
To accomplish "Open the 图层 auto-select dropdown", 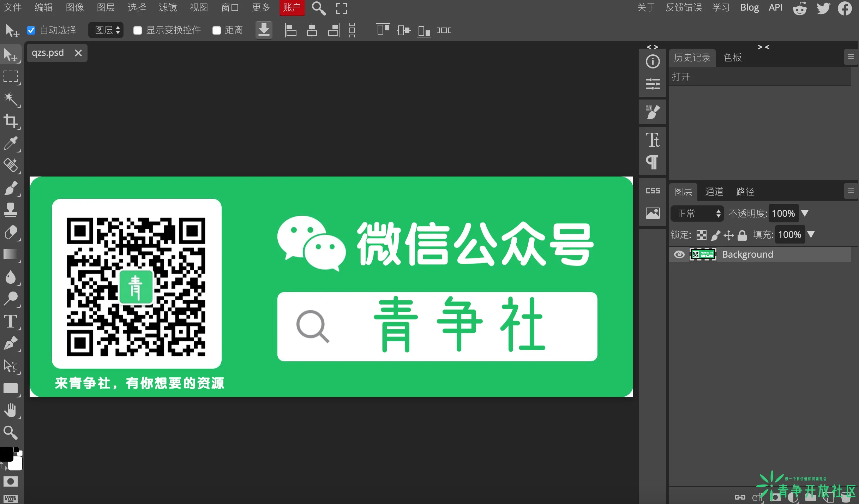I will coord(107,30).
